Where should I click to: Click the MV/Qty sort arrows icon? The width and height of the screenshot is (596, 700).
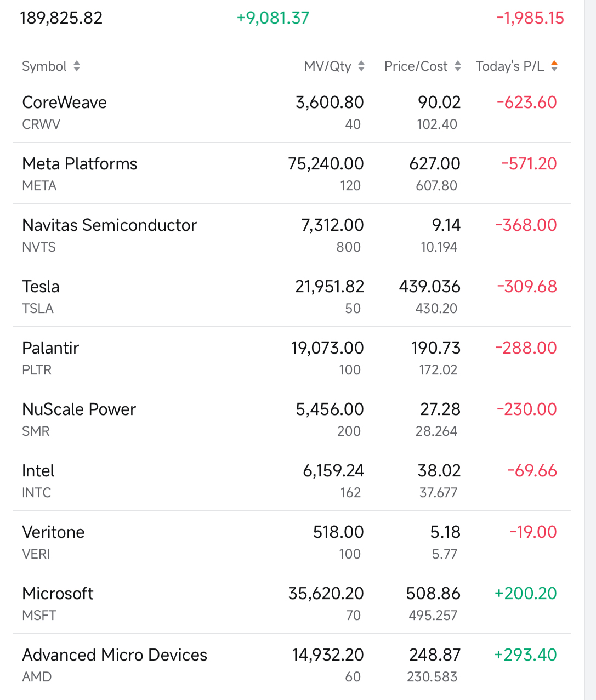pos(361,66)
